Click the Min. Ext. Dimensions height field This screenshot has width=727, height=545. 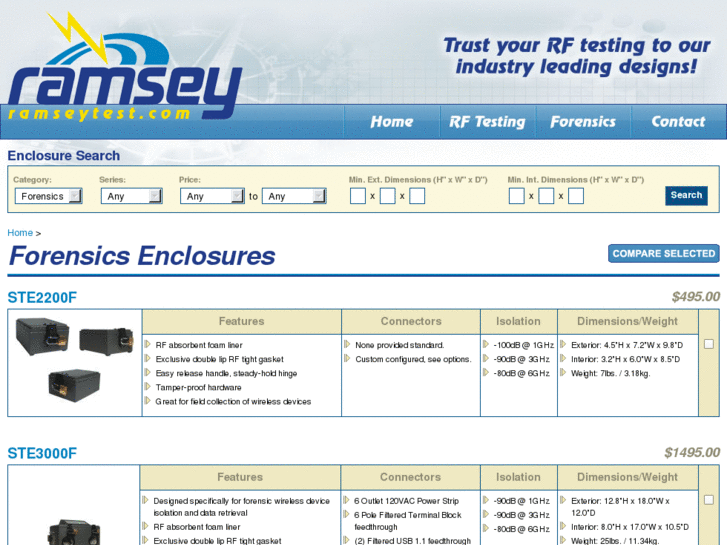[357, 196]
